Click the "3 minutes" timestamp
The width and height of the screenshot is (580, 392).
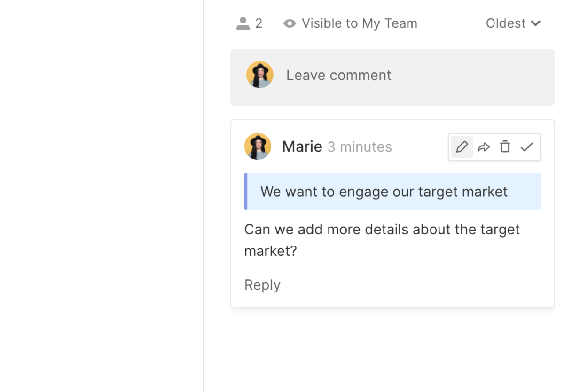click(x=360, y=147)
